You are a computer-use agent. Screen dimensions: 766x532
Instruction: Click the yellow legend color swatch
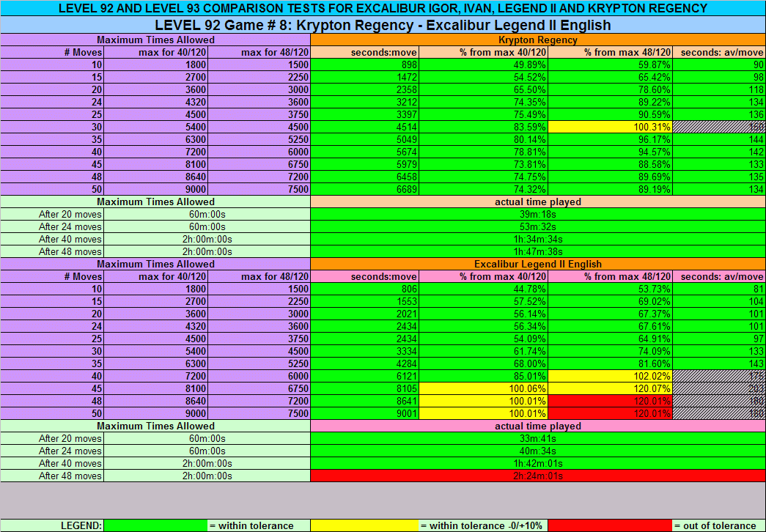pyautogui.click(x=364, y=525)
